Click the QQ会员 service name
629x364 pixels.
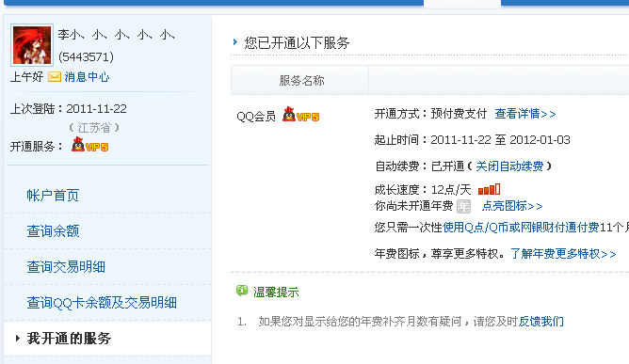[x=256, y=117]
